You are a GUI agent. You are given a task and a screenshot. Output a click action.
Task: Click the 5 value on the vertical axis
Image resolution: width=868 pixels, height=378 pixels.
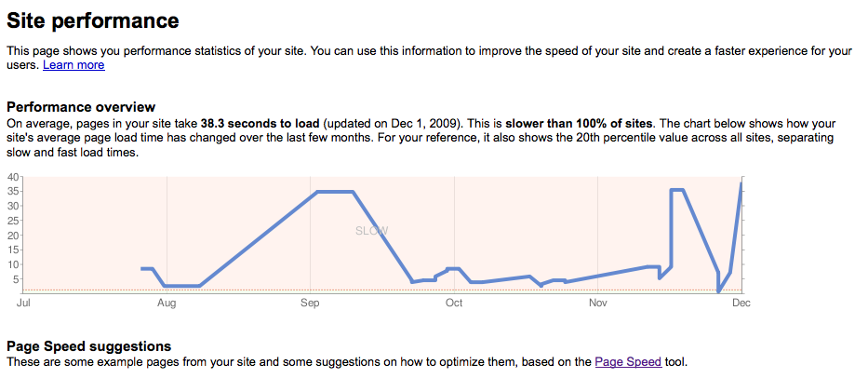[x=15, y=279]
